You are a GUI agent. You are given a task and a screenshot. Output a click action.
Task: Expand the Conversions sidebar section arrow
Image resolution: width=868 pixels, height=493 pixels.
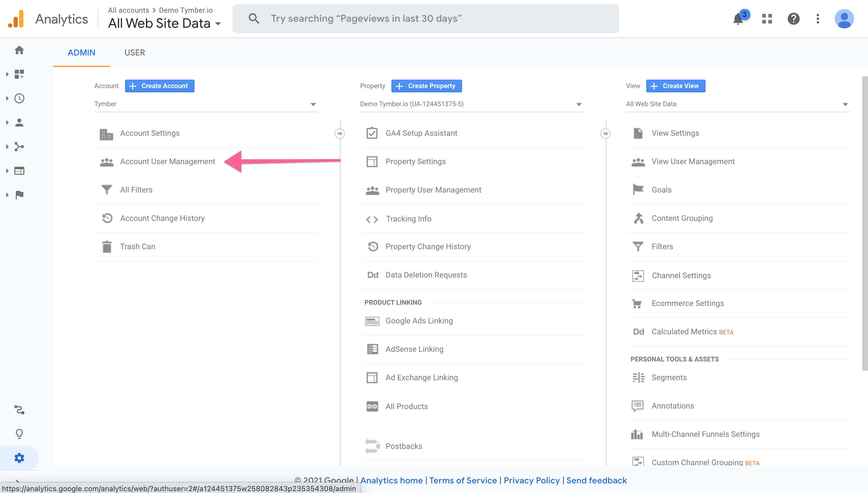coord(7,195)
